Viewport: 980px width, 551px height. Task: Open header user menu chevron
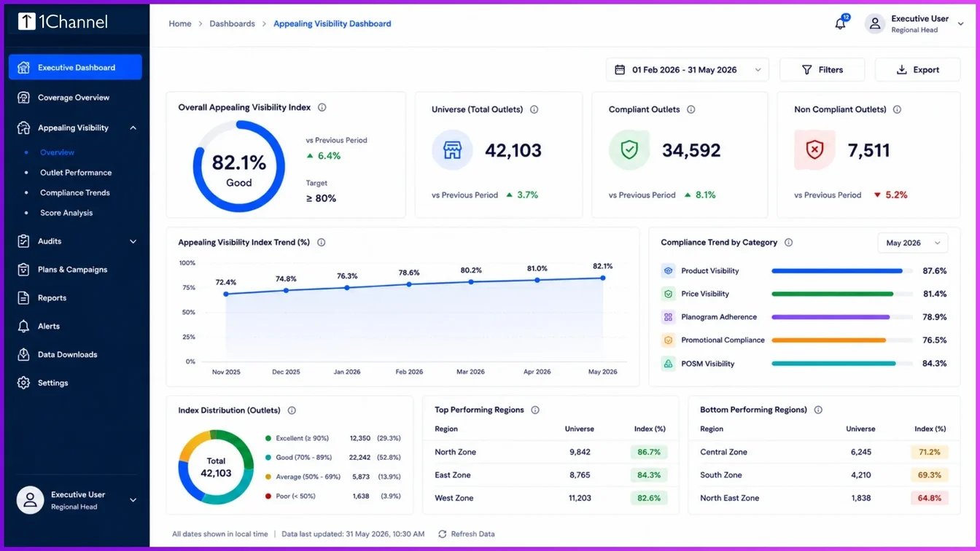point(960,24)
